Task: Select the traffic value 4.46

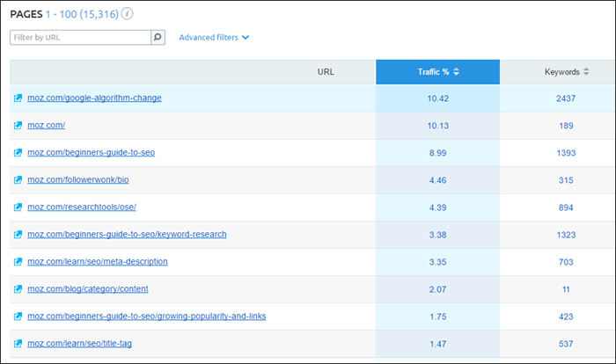Action: (438, 180)
